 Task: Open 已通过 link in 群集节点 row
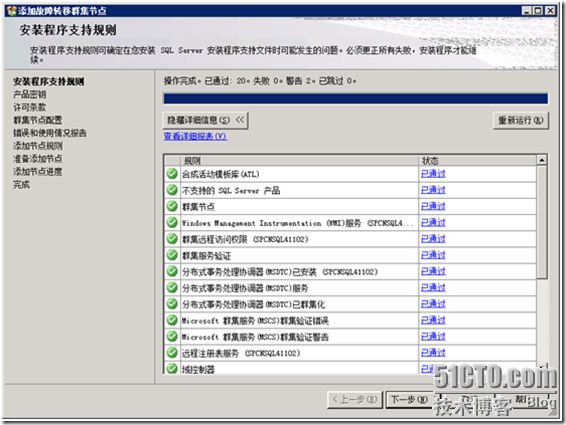pyautogui.click(x=433, y=206)
